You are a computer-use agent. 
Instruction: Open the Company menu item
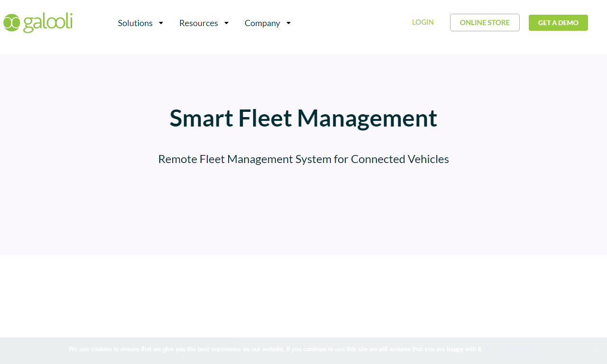(x=262, y=23)
